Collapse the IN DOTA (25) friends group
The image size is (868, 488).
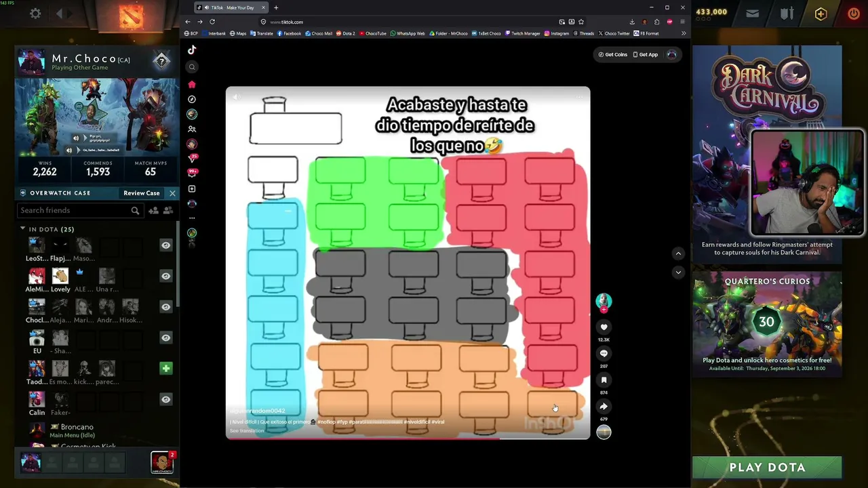(x=22, y=229)
